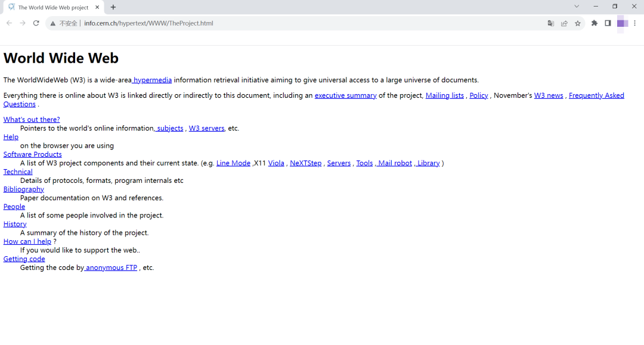Open the user profile avatar
Screen dimensions: 644x345
622,23
